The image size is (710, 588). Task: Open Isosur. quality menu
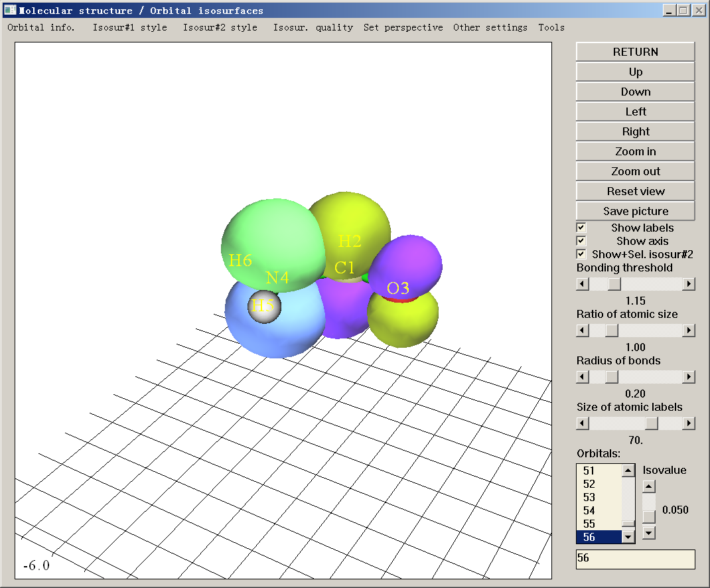point(313,28)
